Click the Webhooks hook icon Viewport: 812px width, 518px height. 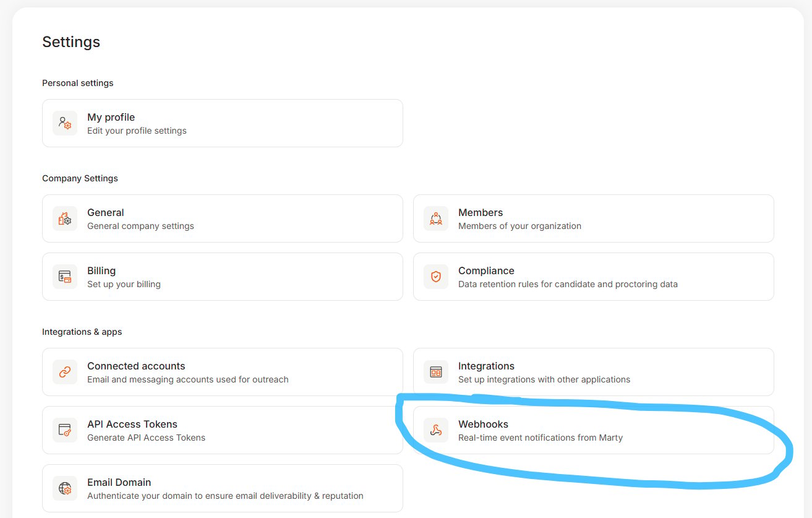click(436, 430)
